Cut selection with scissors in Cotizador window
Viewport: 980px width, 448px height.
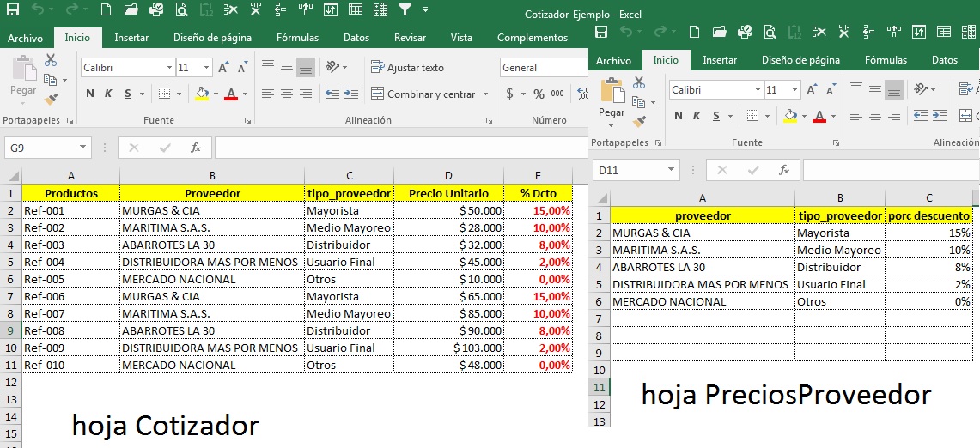pyautogui.click(x=51, y=60)
